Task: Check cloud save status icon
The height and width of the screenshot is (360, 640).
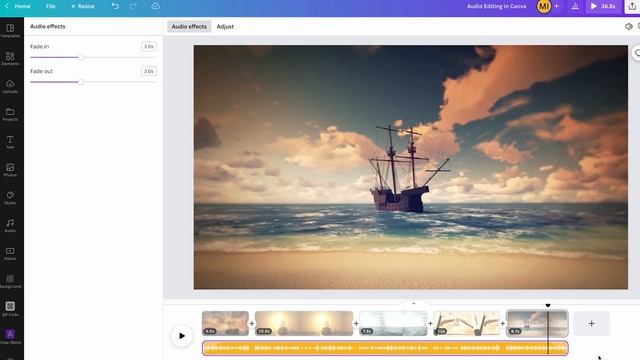Action: point(155,6)
